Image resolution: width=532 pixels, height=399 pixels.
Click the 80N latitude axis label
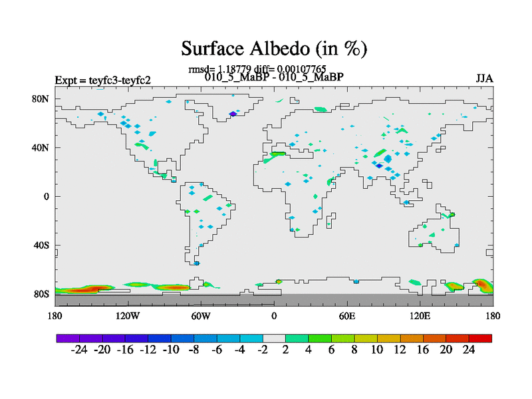(42, 99)
